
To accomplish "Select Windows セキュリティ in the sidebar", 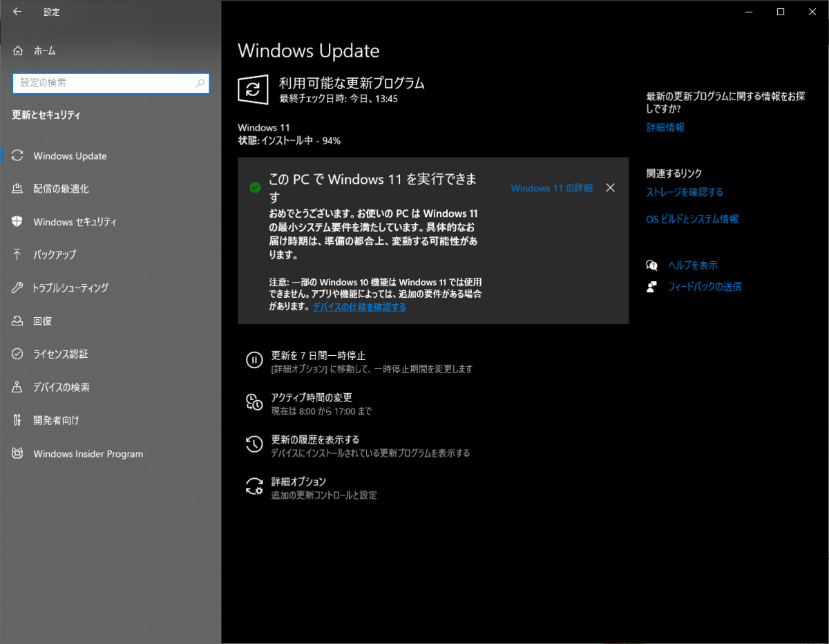I will tap(111, 222).
